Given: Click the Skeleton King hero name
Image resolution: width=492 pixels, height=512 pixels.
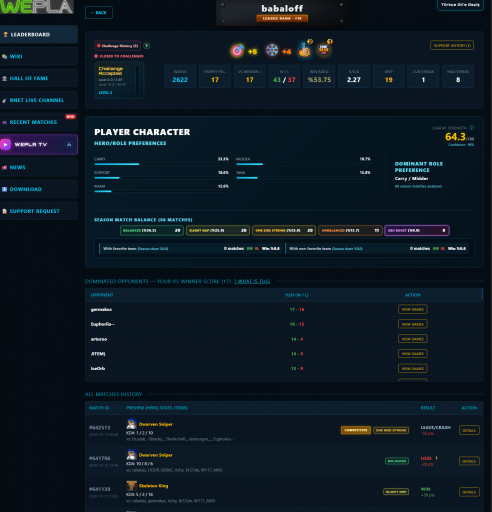Looking at the screenshot, I should tap(153, 486).
